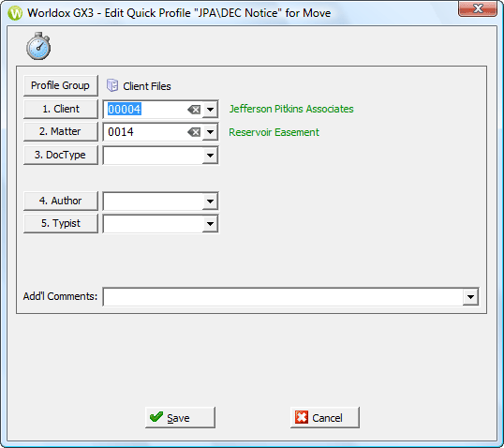Open the Matter field dropdown list
Image resolution: width=504 pixels, height=448 pixels.
pos(210,132)
